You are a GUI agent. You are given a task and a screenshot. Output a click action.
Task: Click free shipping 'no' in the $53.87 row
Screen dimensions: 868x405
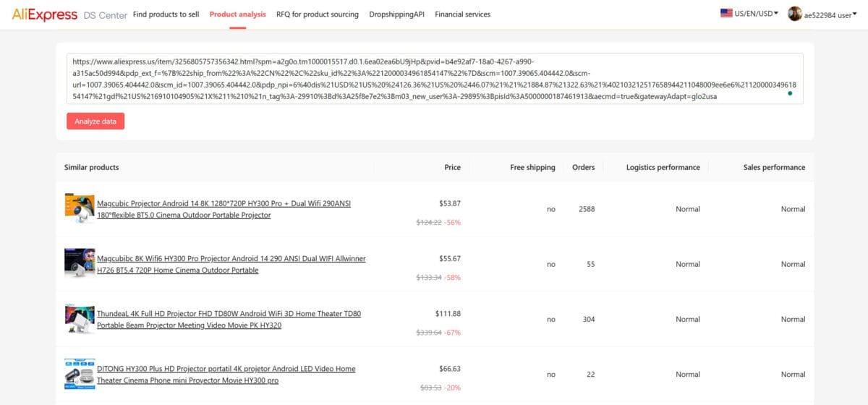551,209
